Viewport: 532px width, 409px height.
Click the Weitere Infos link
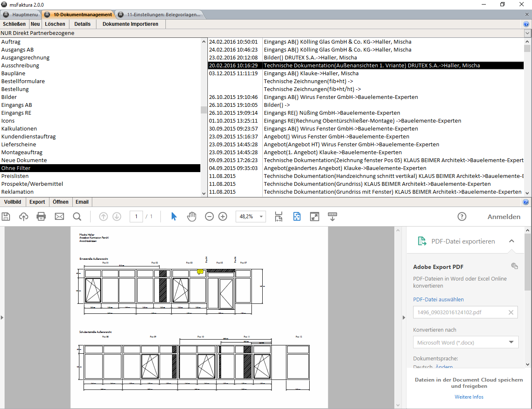click(469, 397)
